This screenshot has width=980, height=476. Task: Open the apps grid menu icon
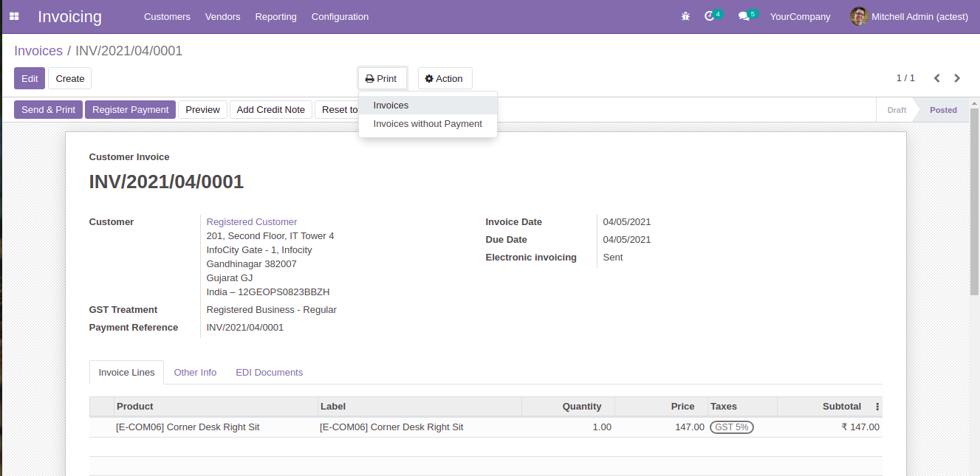[14, 16]
